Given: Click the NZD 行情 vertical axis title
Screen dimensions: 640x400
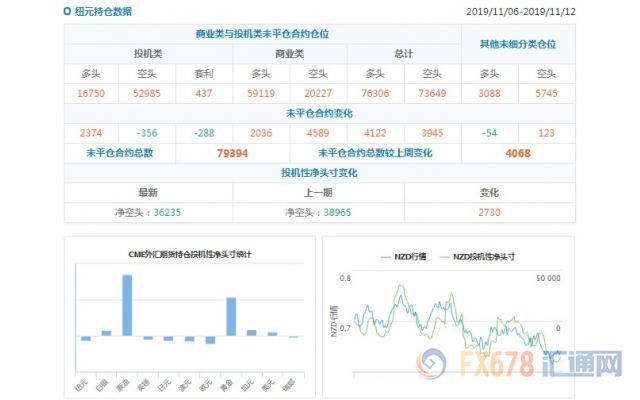Looking at the screenshot, I should pos(334,321).
